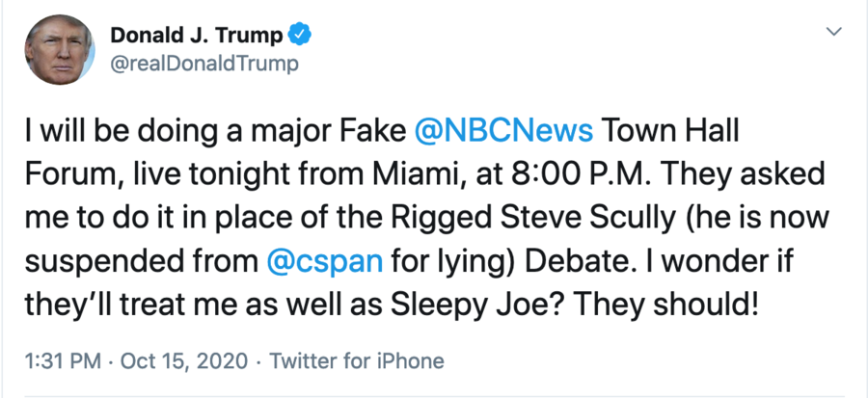Click the Oct 15, 2020 date
868x398 pixels.
click(184, 361)
